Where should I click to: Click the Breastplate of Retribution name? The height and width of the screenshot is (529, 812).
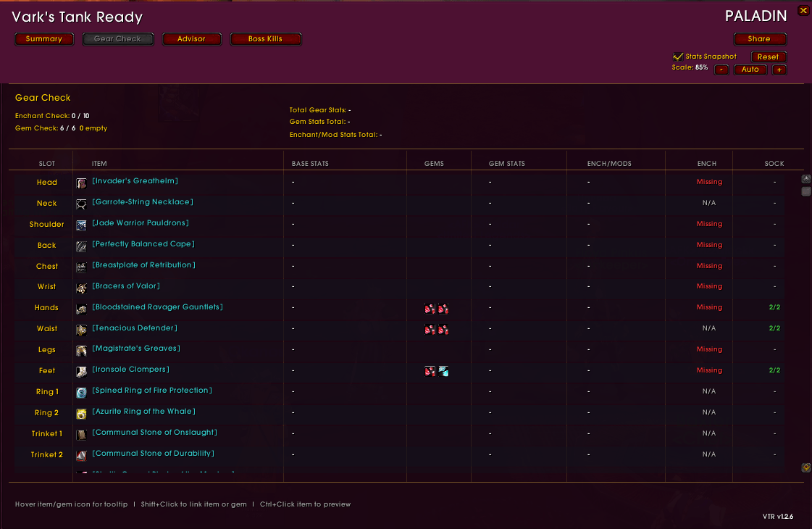143,264
